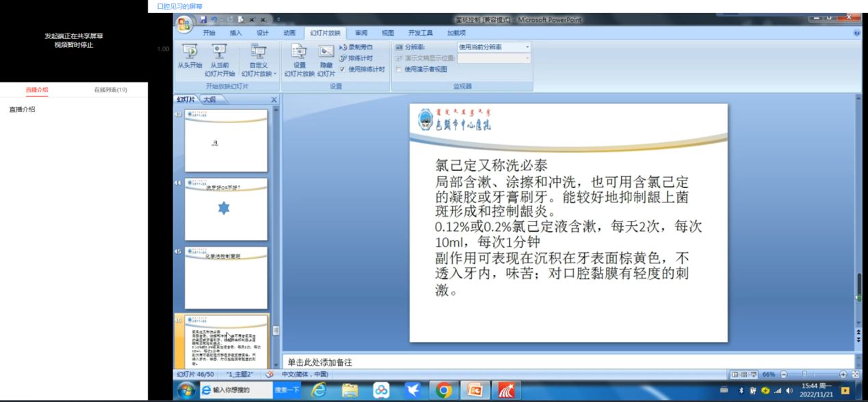Open the Outline (大纲) pane tab
This screenshot has height=402, width=868.
coord(209,99)
